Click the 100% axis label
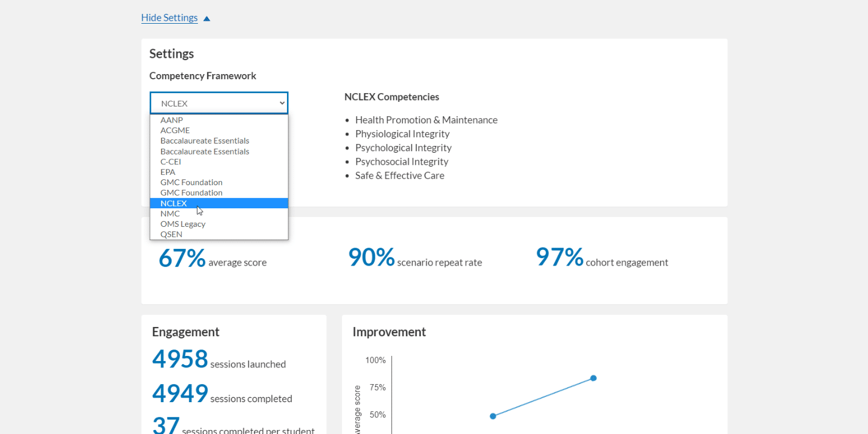This screenshot has width=868, height=434. (376, 360)
